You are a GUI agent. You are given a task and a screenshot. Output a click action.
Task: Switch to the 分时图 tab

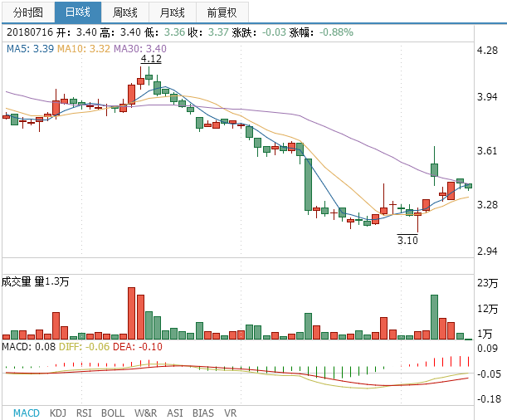point(28,12)
